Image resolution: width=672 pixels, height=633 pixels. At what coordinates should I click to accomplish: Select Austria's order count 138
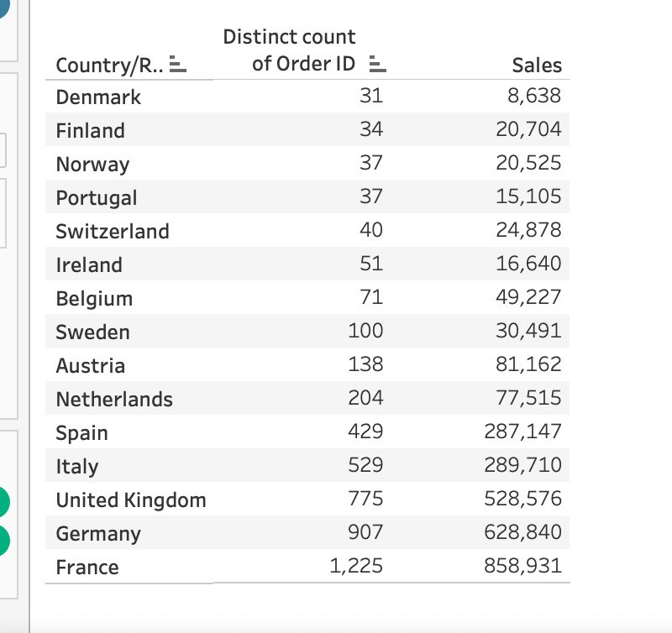point(365,364)
